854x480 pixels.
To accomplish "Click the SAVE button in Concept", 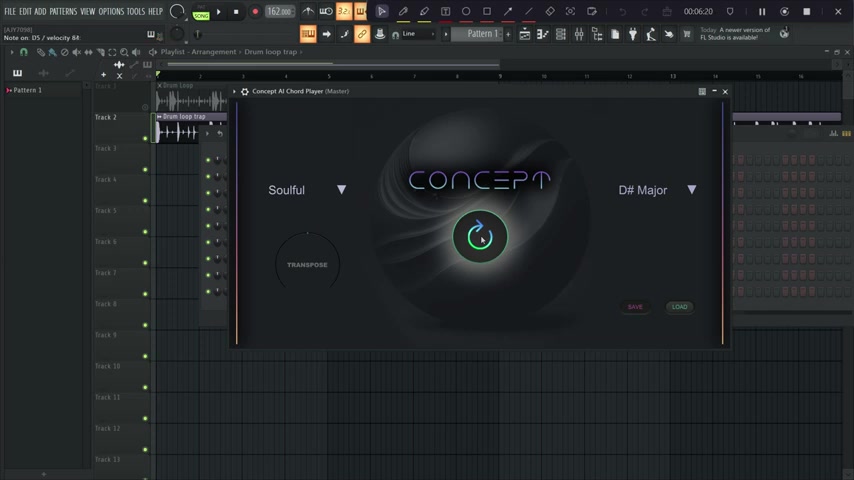I will coord(635,307).
